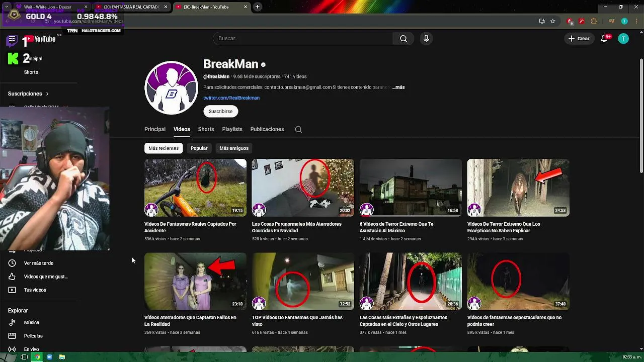Open File Explorer from the taskbar
This screenshot has height=362, width=644.
click(x=62, y=357)
